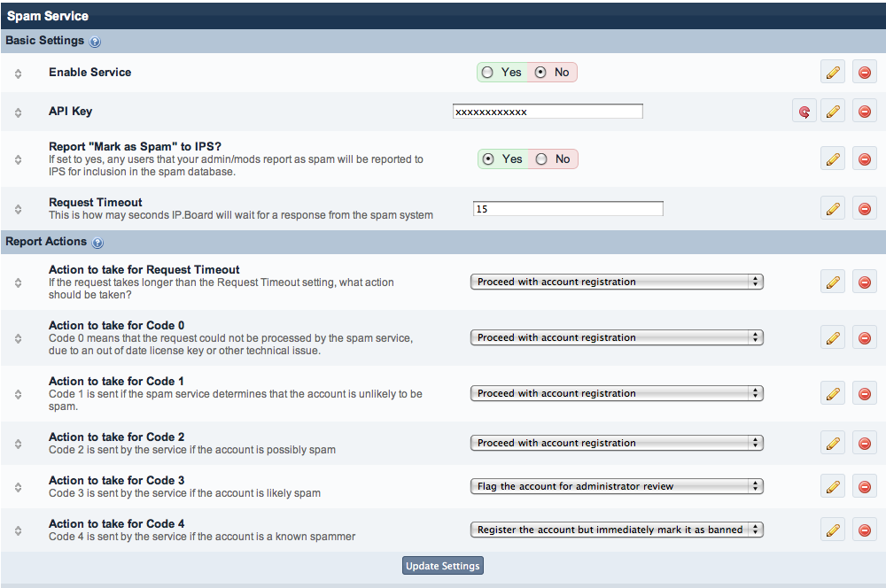886x588 pixels.
Task: Click delete icon for Code 1 action
Action: (x=864, y=393)
